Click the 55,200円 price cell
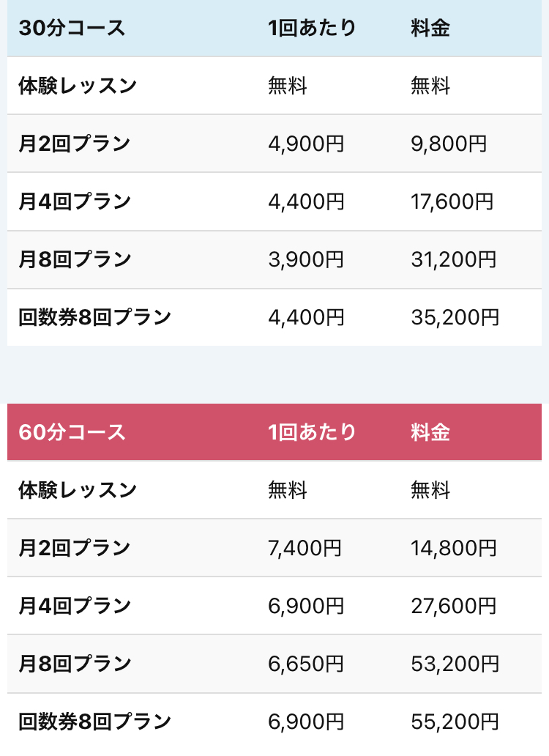 point(455,722)
